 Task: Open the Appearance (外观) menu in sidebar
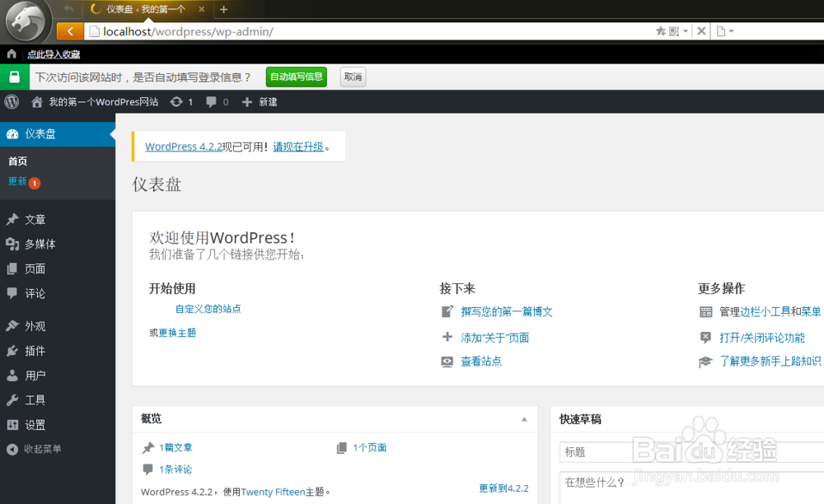(x=34, y=325)
